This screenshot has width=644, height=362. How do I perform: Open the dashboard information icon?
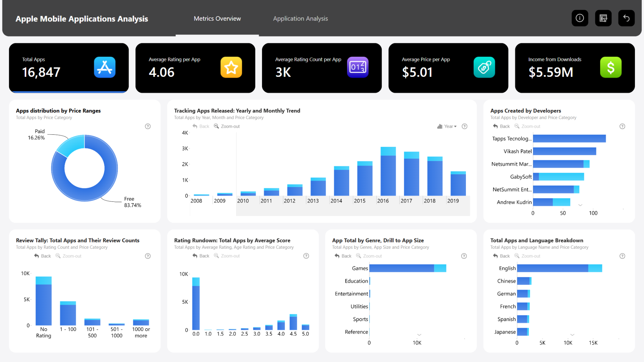coord(580,18)
